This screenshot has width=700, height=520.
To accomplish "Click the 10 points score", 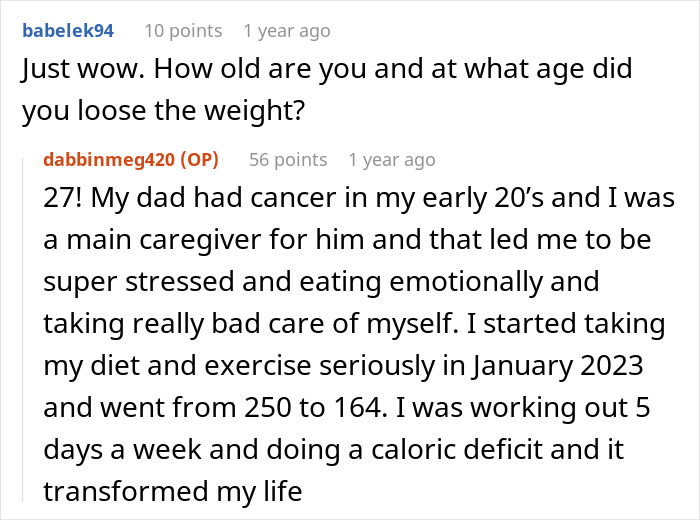I will pos(183,31).
